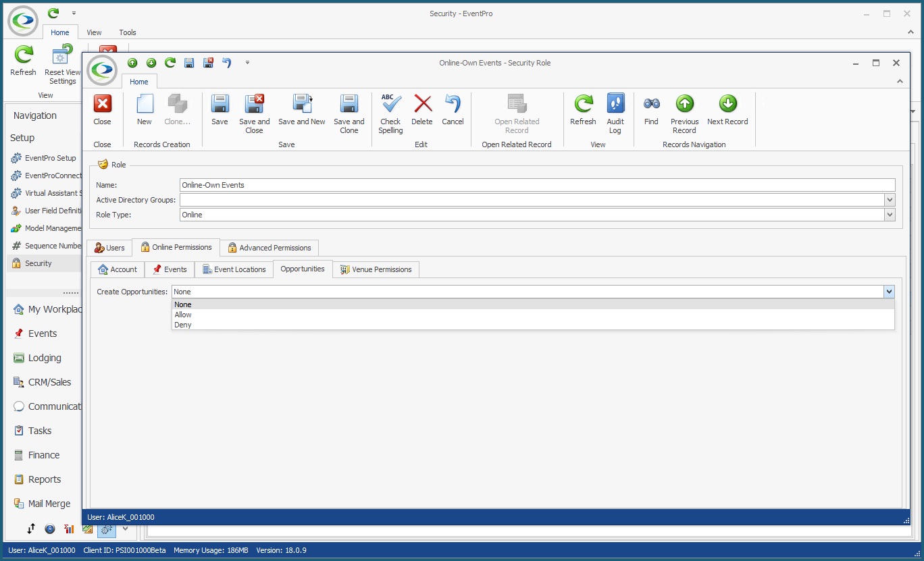Open the Active Directory Groups dropdown arrow
The image size is (924, 561).
click(890, 200)
